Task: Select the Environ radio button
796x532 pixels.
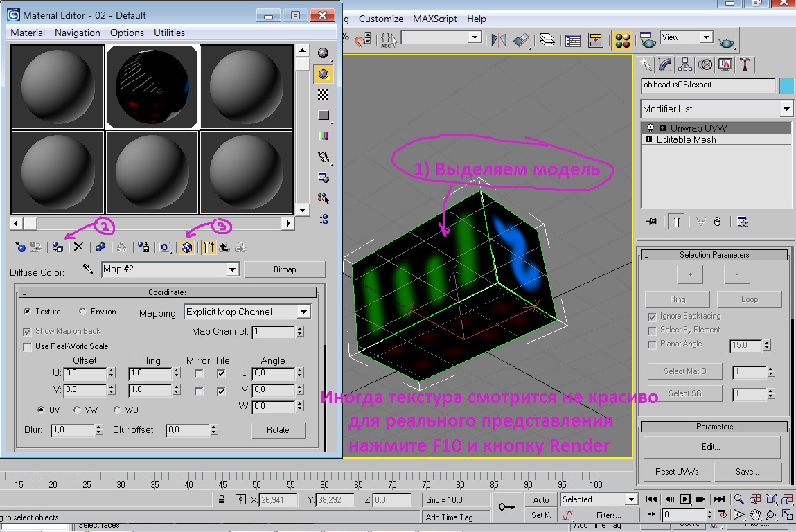Action: [x=82, y=312]
